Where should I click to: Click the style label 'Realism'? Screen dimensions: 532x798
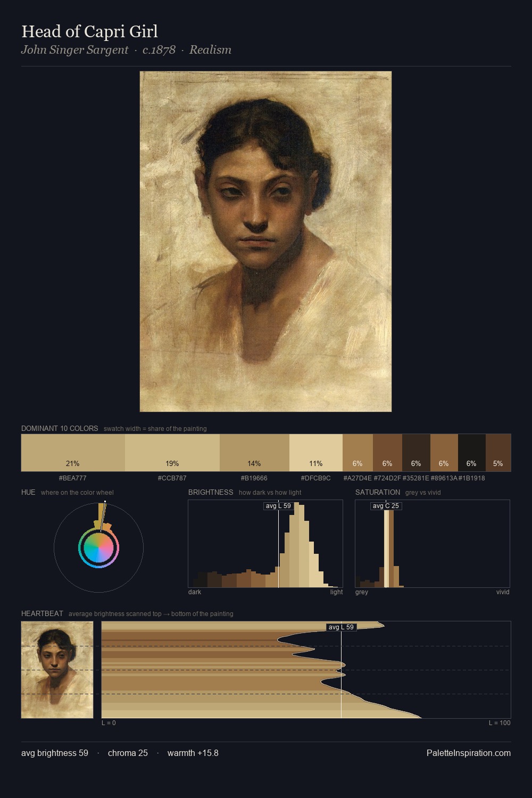pyautogui.click(x=210, y=50)
